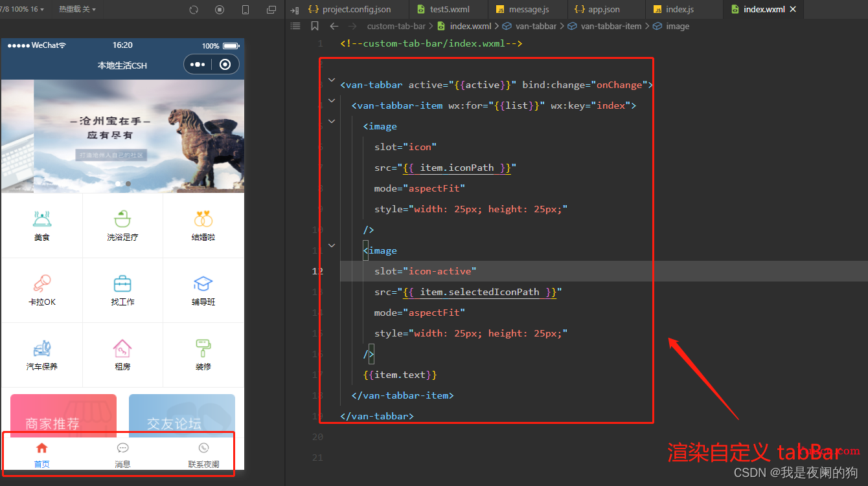Tap the 消息 message tab bar item
Viewport: 868px width, 486px height.
coord(122,455)
